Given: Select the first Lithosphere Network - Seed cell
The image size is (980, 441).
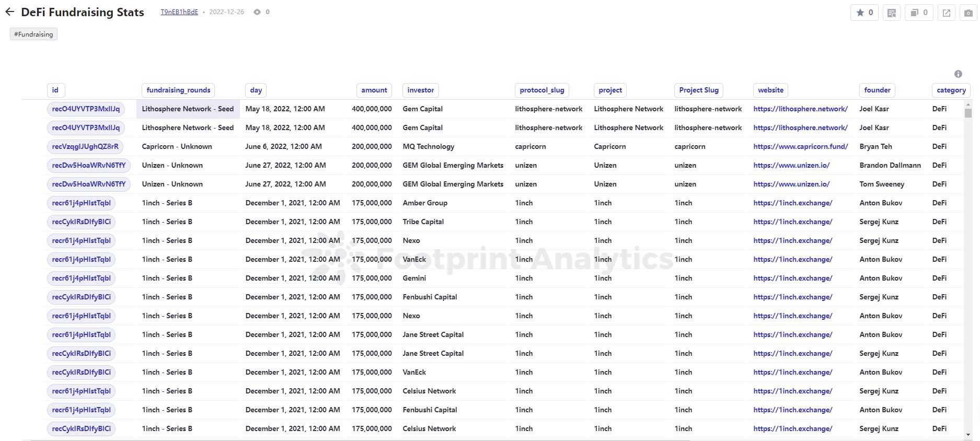Looking at the screenshot, I should coord(188,109).
